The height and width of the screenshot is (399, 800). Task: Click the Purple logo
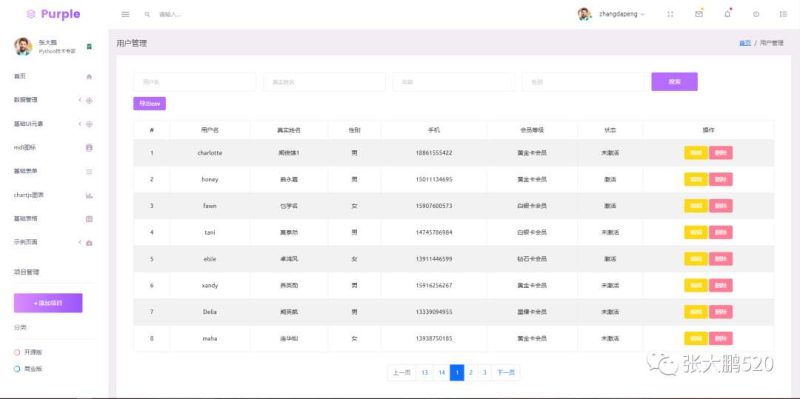[x=54, y=14]
